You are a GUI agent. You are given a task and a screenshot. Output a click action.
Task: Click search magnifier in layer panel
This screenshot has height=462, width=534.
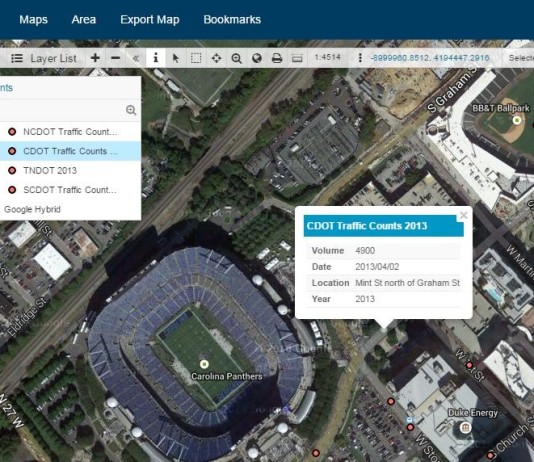131,110
